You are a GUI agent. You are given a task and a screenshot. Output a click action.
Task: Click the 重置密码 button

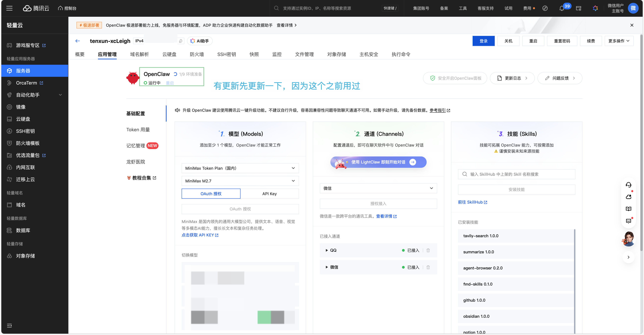click(x=562, y=41)
